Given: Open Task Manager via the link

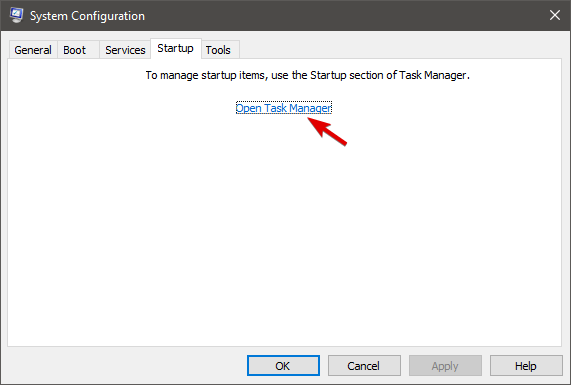Looking at the screenshot, I should click(284, 108).
